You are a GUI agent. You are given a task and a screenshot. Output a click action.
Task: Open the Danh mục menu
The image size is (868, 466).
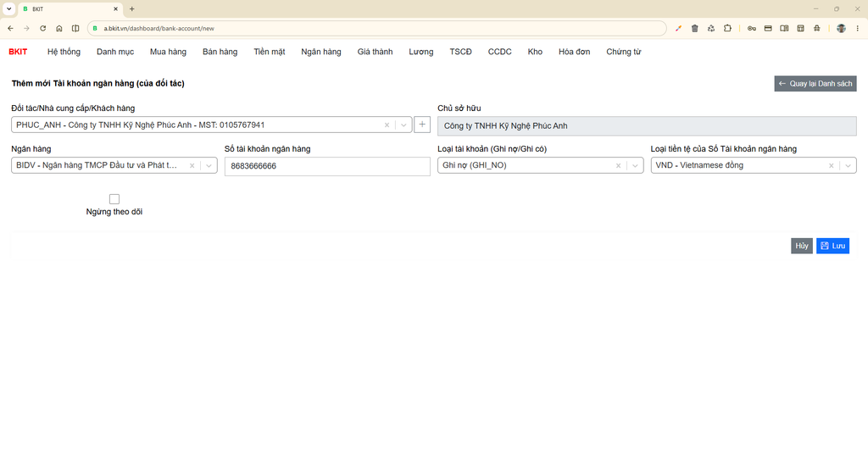115,52
